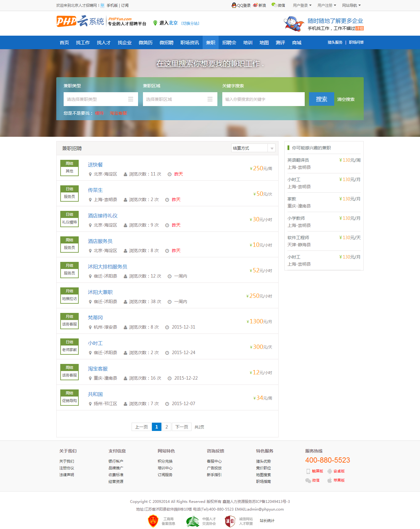Open 找人才 in navigation bar
Screen dimensions: 420x529
[104, 43]
